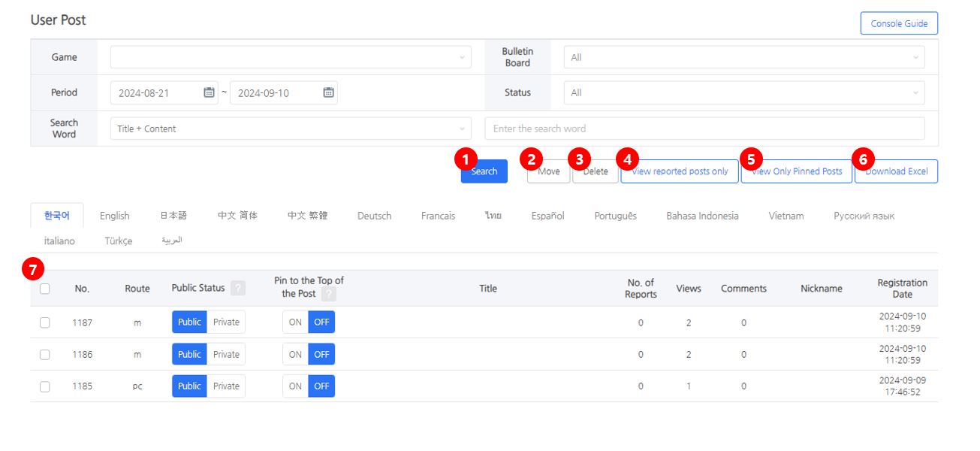The width and height of the screenshot is (980, 451).
Task: Select the checkbox for post 1187
Action: 45,322
